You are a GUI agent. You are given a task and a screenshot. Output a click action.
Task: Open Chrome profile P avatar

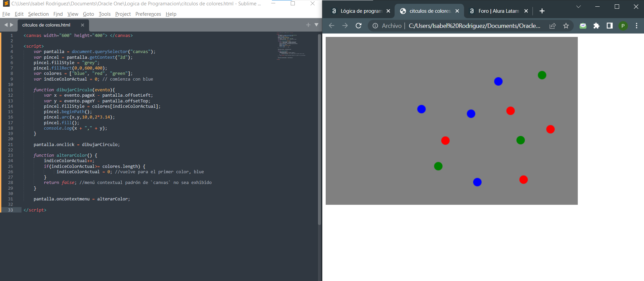(623, 26)
